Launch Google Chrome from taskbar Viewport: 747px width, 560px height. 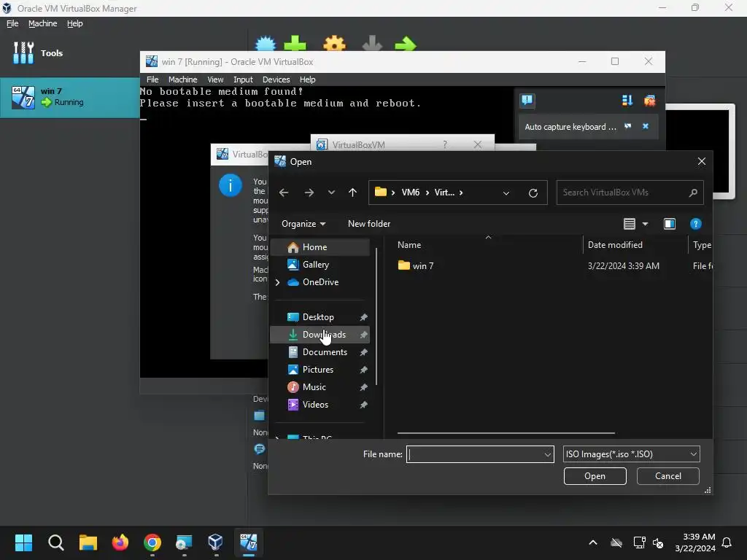(152, 542)
